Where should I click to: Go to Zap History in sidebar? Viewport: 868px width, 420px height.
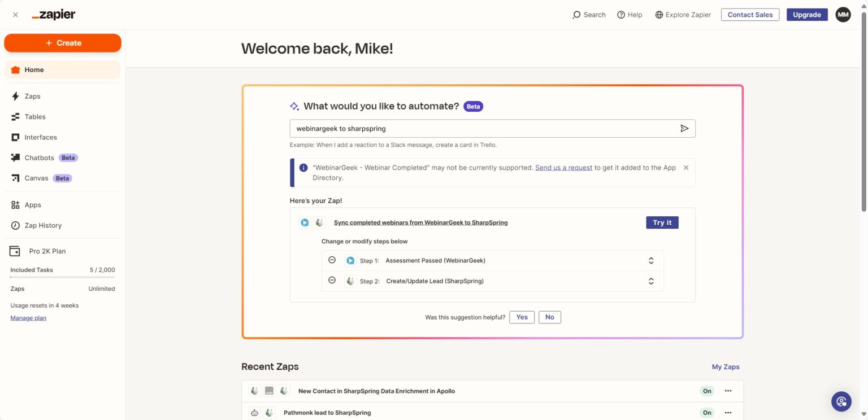pyautogui.click(x=42, y=225)
